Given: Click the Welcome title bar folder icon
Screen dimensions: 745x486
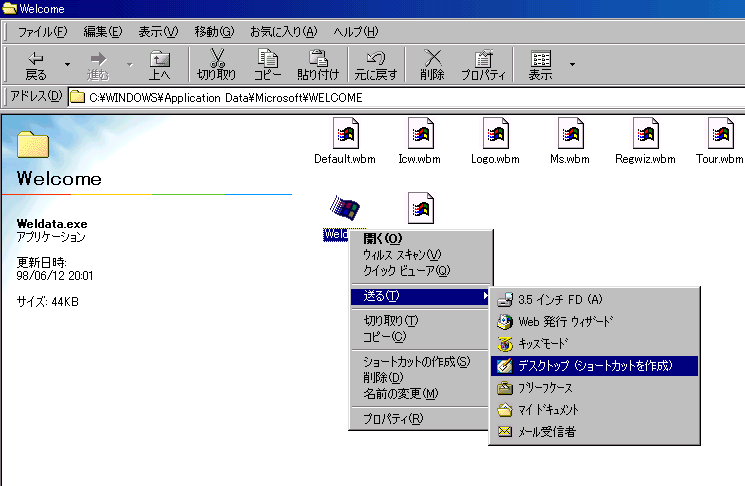Looking at the screenshot, I should click(10, 8).
